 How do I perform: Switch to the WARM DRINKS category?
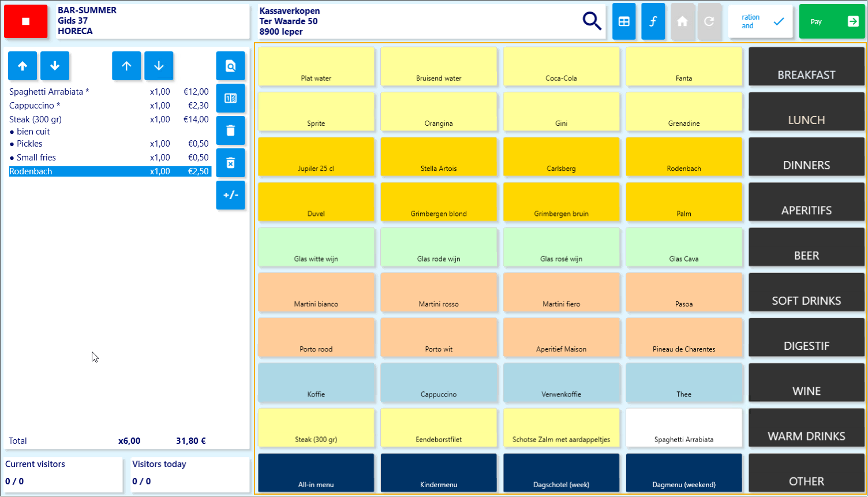(806, 428)
